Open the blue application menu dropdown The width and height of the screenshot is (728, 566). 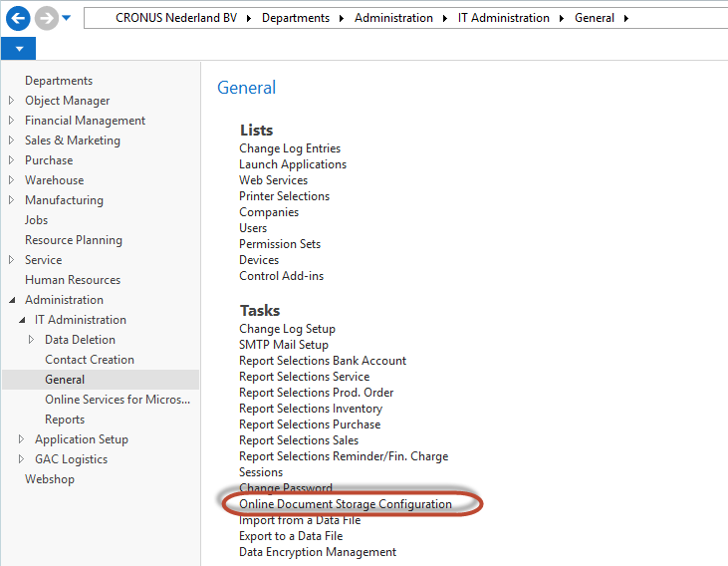pos(18,48)
